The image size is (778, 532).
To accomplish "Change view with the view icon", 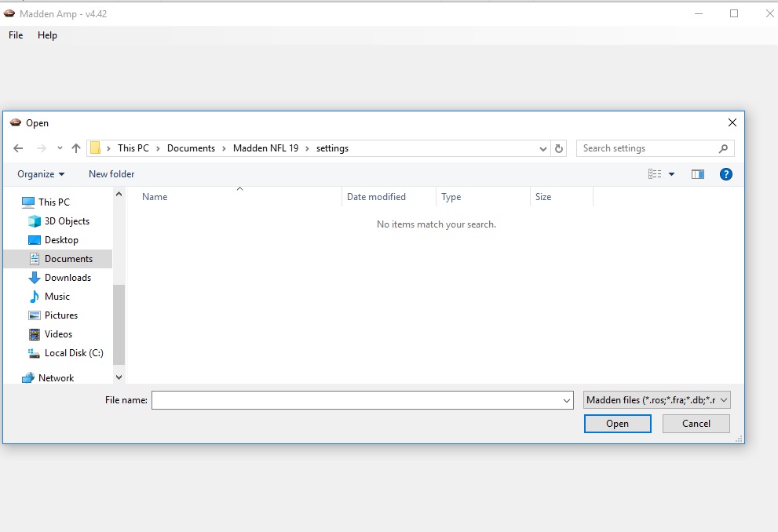I will (655, 174).
